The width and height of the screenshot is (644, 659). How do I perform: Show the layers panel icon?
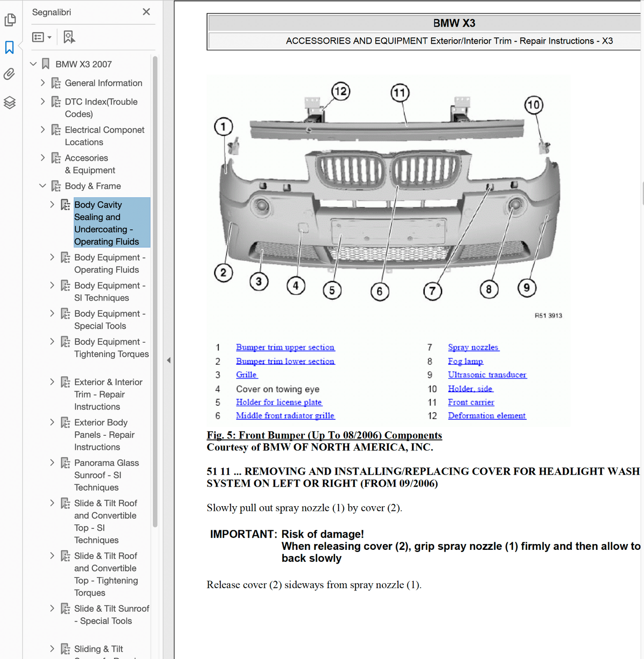click(x=9, y=102)
